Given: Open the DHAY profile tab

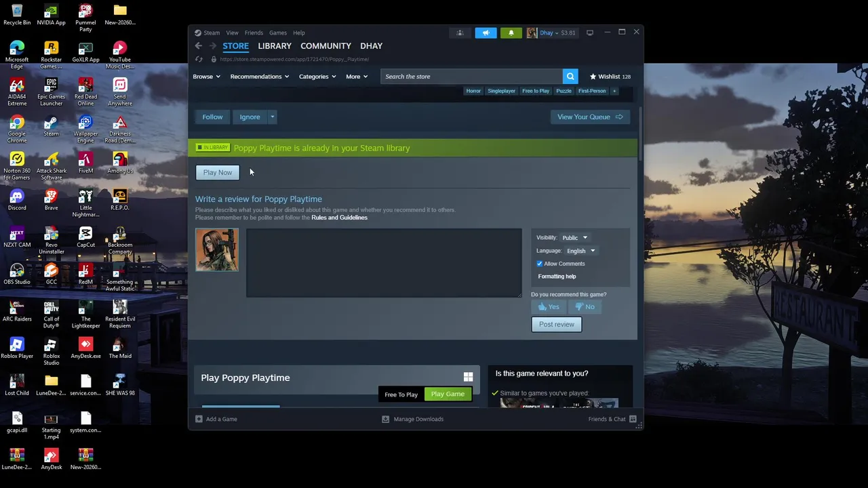Looking at the screenshot, I should point(372,46).
